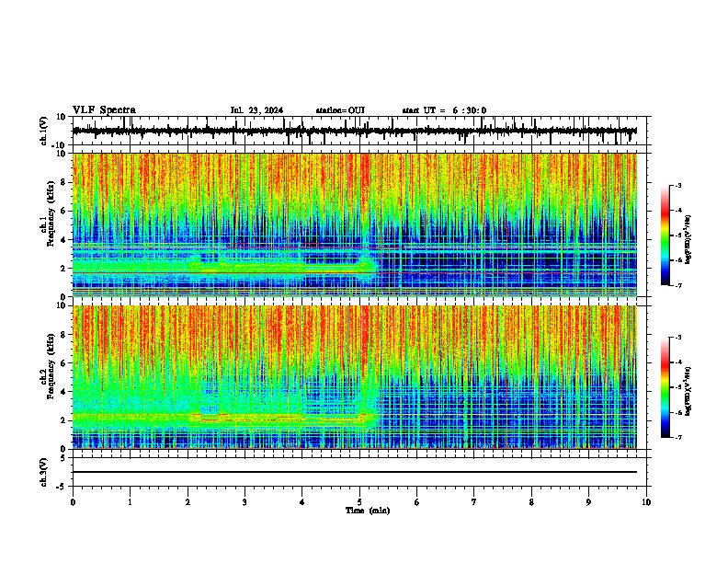The image size is (728, 563).
Task: Click the ch.1 voltage waveform trace
Action: point(355,131)
